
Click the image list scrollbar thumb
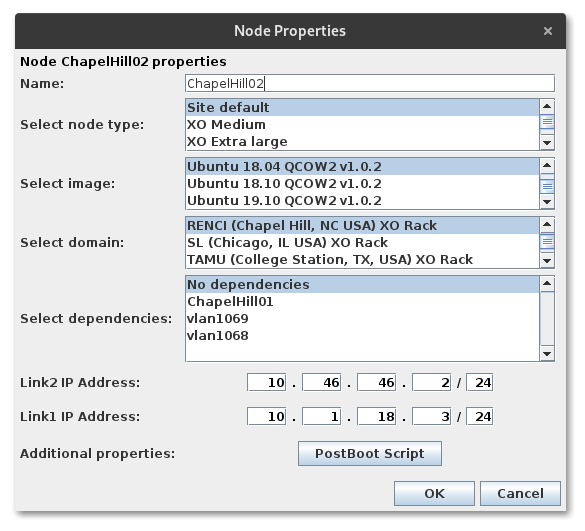(x=547, y=186)
